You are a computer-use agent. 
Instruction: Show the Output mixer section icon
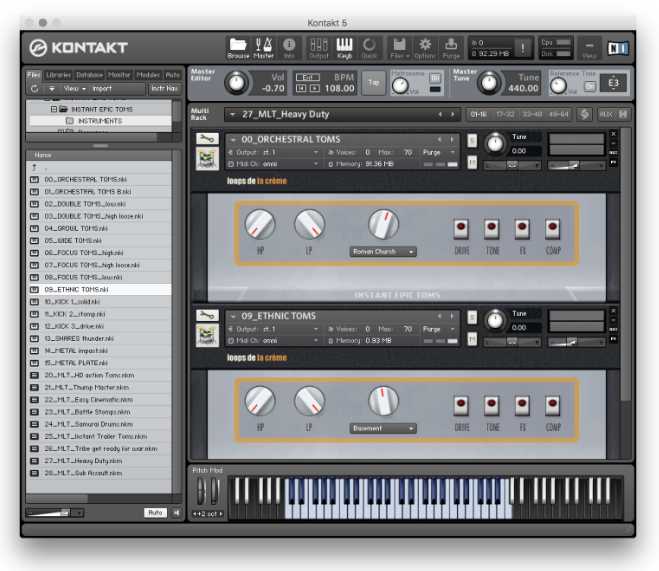click(x=319, y=47)
